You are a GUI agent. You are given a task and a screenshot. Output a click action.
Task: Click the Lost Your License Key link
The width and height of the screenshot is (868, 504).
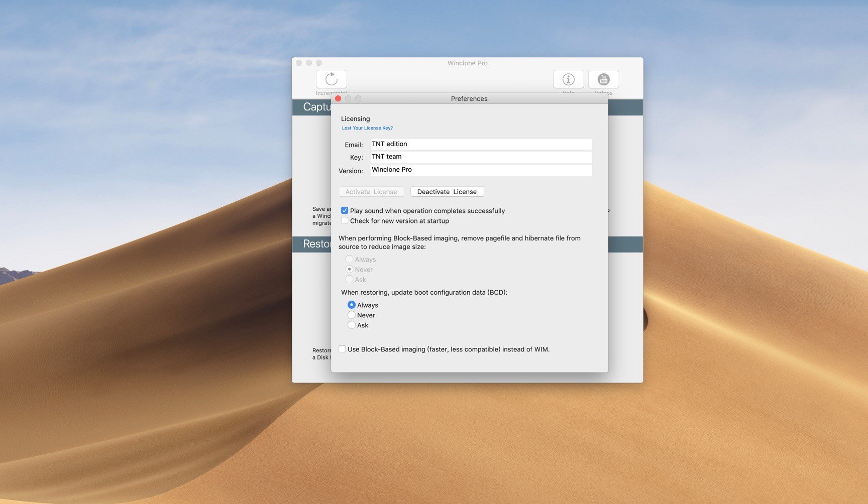pos(367,128)
